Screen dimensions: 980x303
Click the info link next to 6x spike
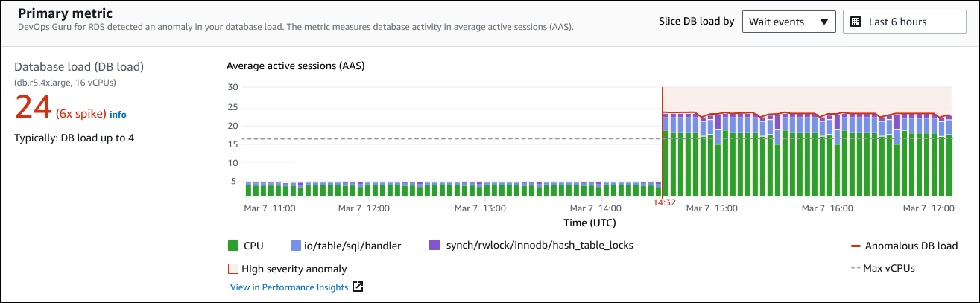[x=118, y=115]
